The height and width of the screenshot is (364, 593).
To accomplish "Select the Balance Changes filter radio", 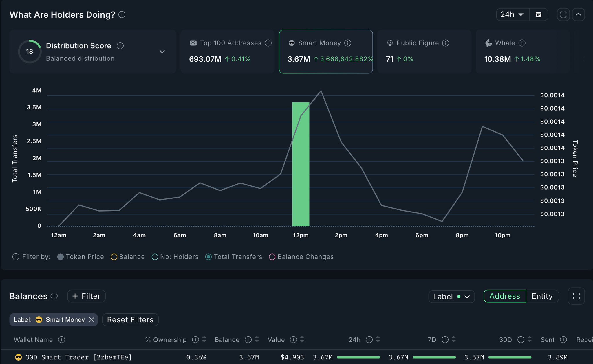I will tap(272, 257).
